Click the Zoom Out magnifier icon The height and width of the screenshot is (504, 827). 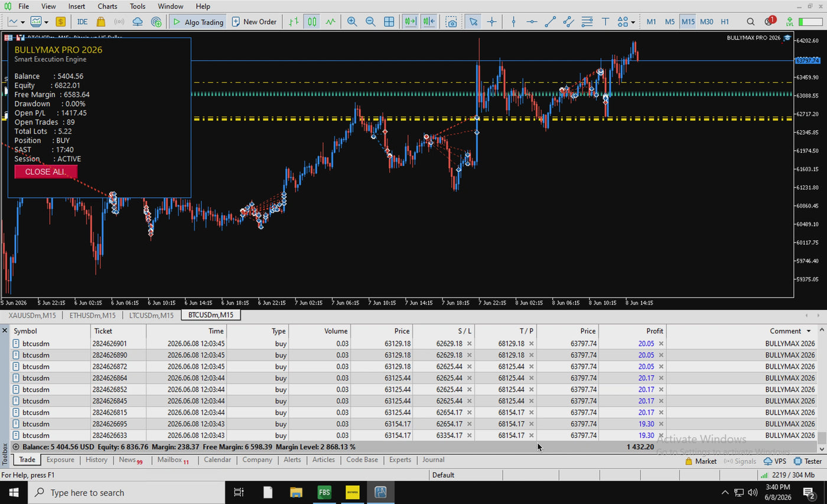click(370, 22)
